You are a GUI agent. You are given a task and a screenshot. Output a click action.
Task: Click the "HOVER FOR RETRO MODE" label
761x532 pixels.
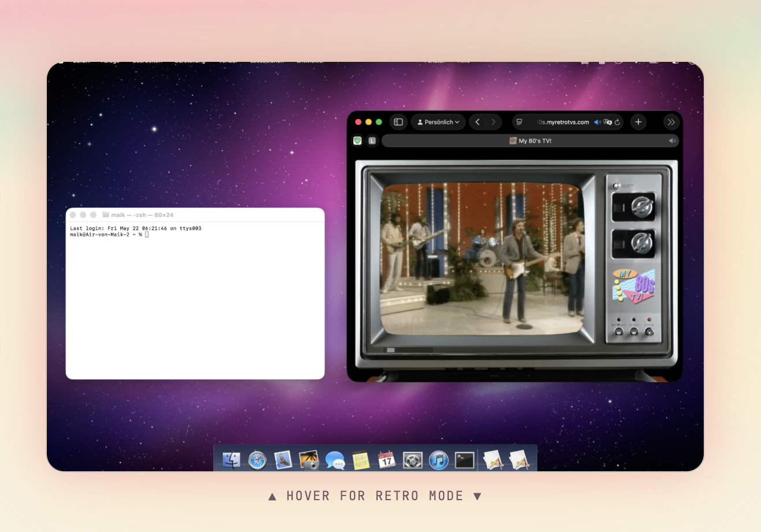375,496
